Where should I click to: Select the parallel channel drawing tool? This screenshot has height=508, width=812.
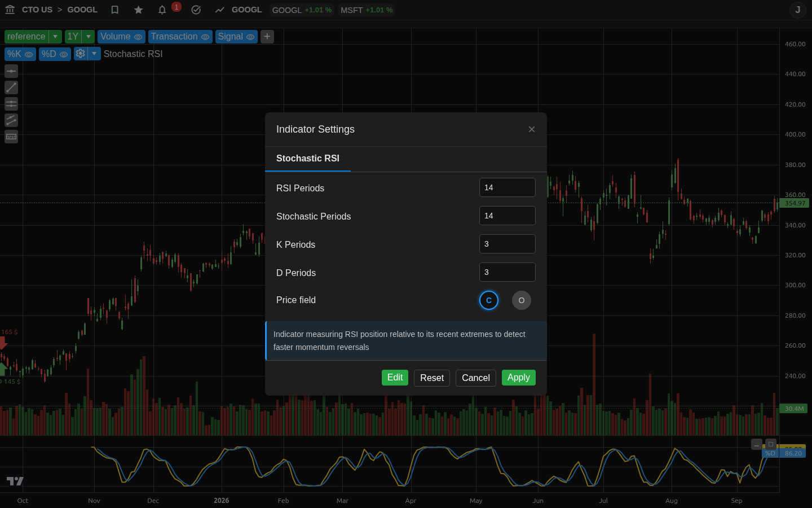click(x=11, y=120)
